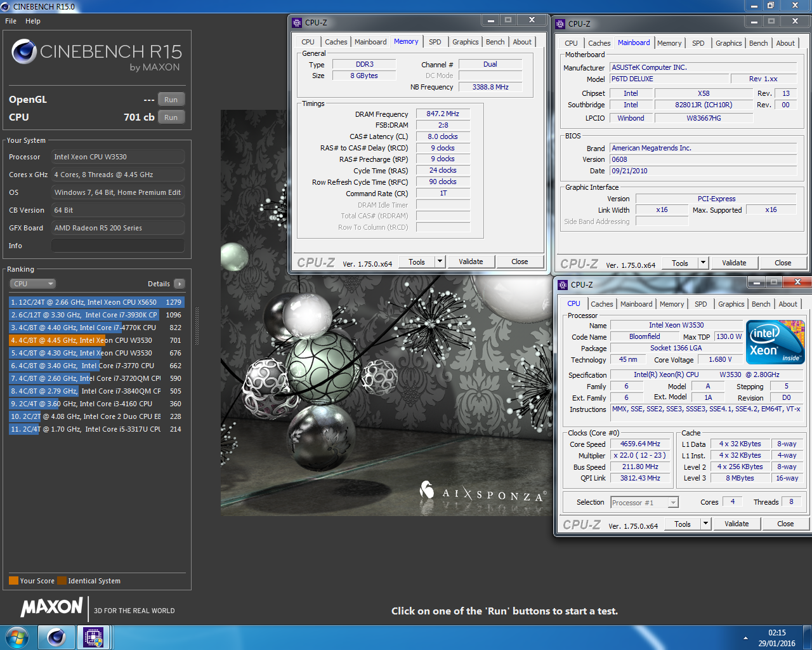Select ranking row Core i7-3770
The width and height of the screenshot is (812, 650).
96,366
